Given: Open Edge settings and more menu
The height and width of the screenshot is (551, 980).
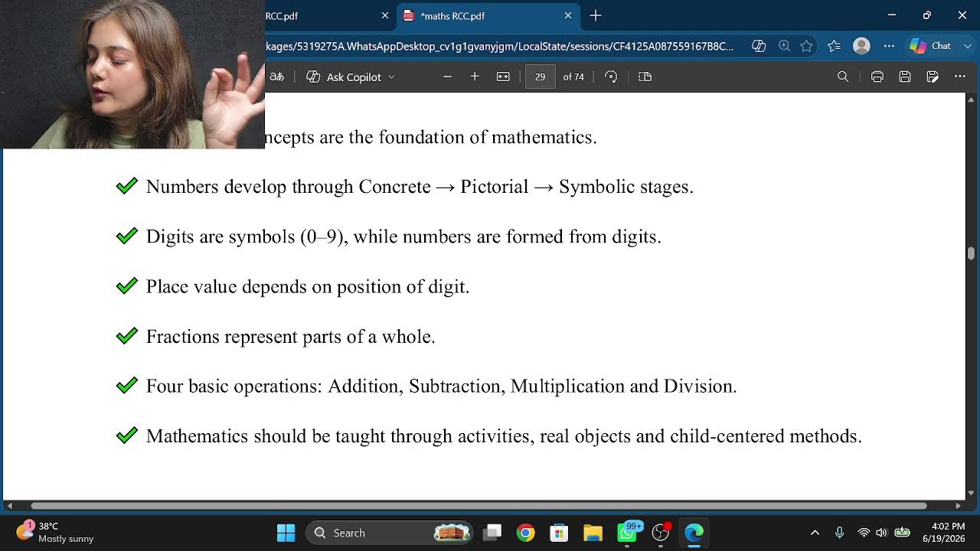Looking at the screenshot, I should 889,46.
